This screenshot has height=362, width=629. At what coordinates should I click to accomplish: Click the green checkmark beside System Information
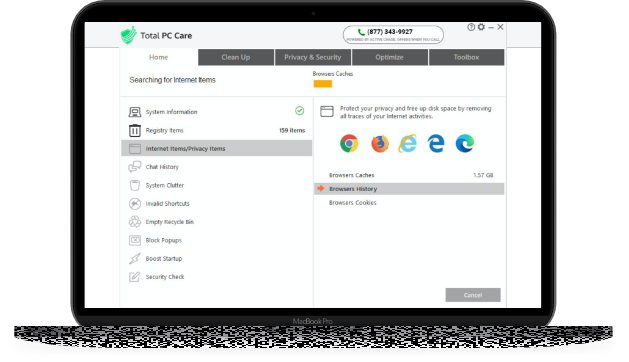coord(299,110)
